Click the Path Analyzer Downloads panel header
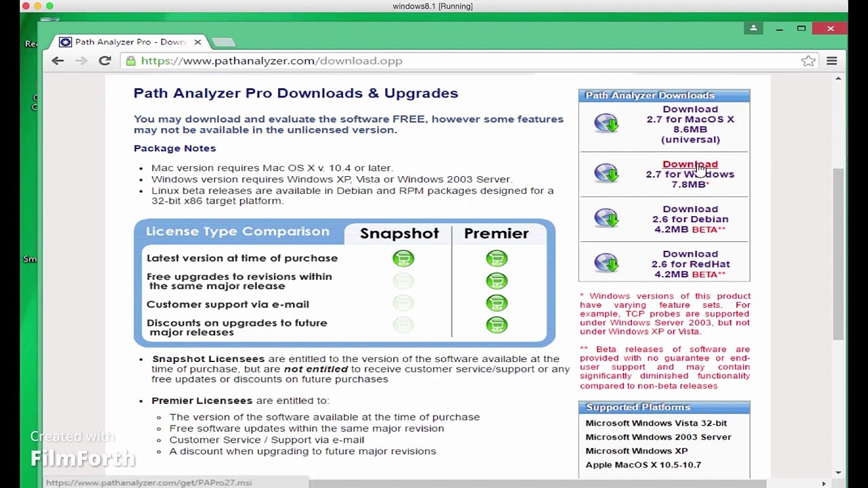868x488 pixels. click(x=665, y=96)
